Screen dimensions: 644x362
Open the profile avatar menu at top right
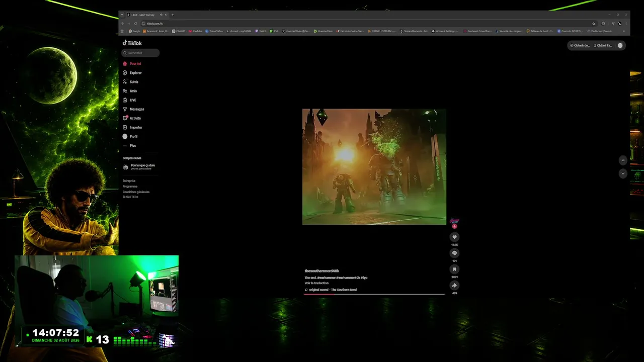coord(620,45)
